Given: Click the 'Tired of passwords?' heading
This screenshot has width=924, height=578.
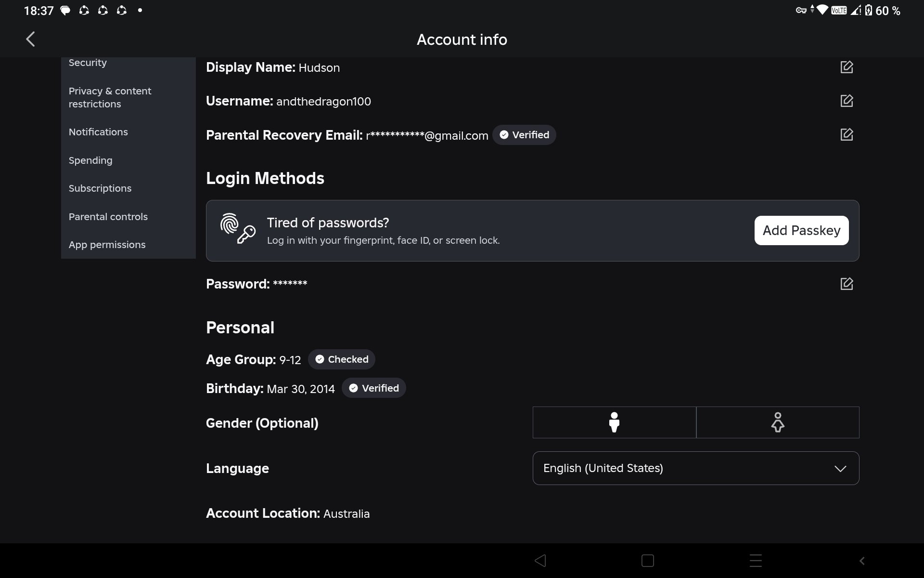Looking at the screenshot, I should [x=328, y=223].
